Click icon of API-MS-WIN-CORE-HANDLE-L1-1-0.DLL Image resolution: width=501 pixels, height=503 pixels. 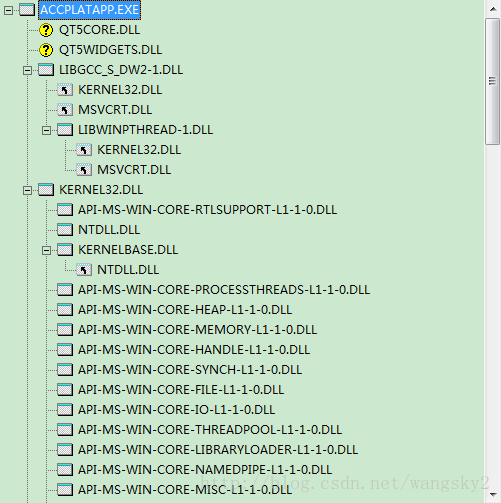click(65, 350)
